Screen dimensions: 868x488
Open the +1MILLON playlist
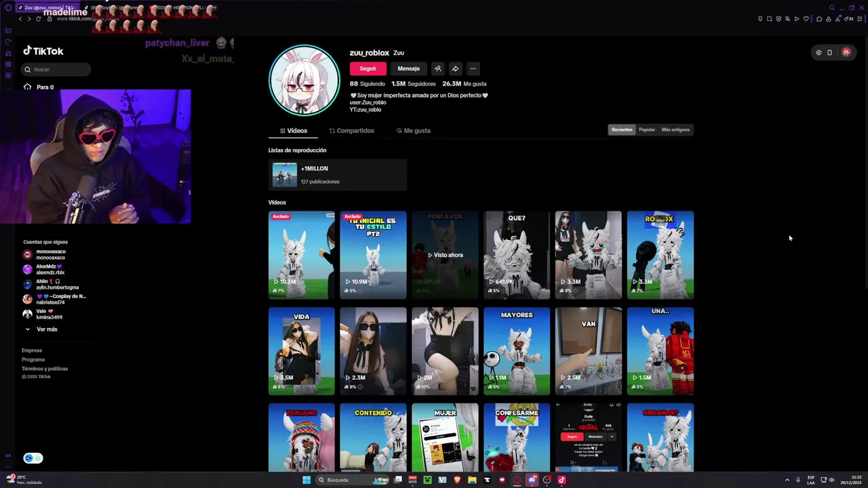point(338,175)
